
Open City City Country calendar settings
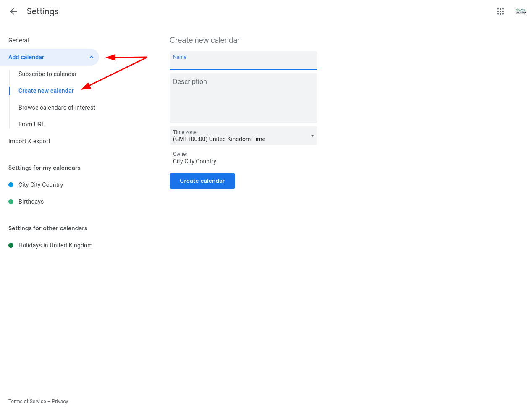point(41,185)
